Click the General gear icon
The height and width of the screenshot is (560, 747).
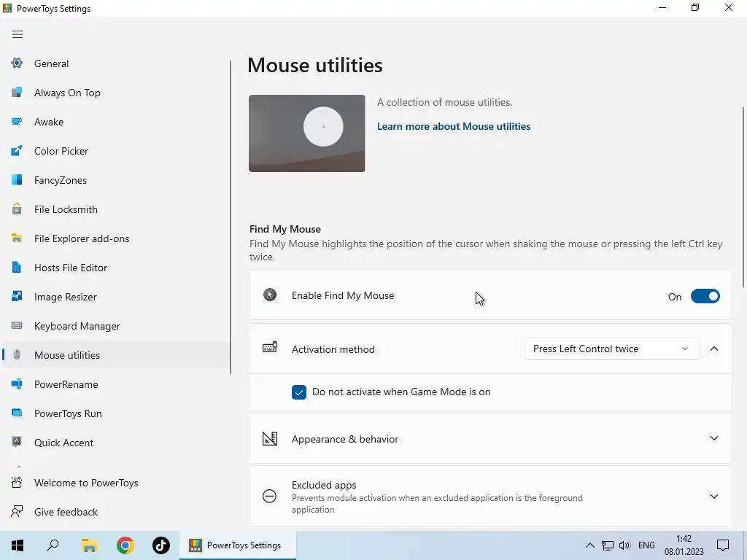(x=17, y=63)
